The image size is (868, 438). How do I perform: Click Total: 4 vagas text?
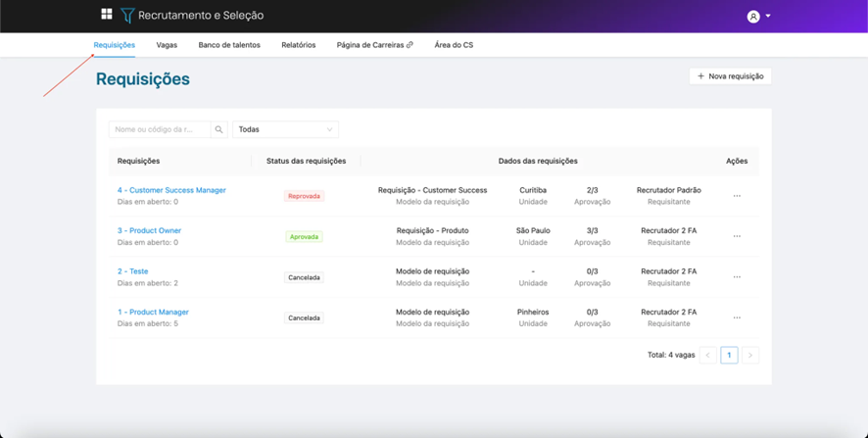tap(671, 355)
